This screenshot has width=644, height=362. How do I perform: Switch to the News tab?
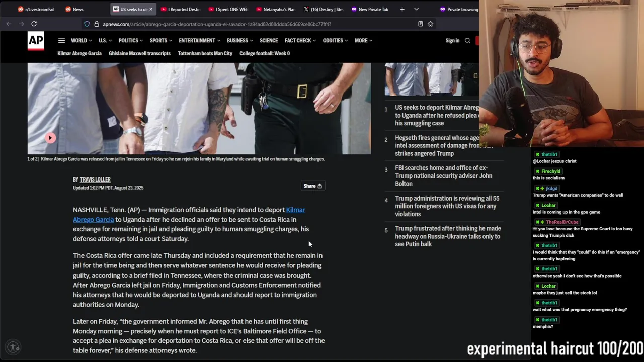pos(74,9)
